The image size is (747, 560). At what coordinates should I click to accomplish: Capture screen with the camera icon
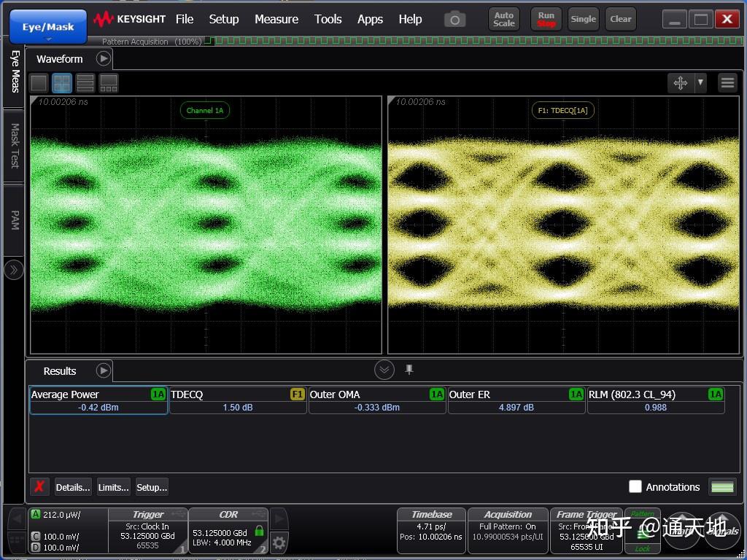455,20
